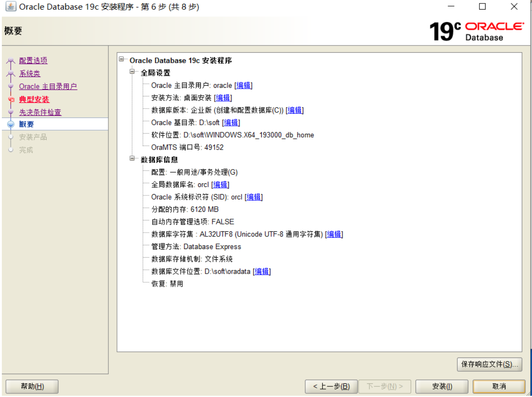Screen dimensions: 532x397
Task: Cancel the installer with 取消 button
Action: point(499,386)
